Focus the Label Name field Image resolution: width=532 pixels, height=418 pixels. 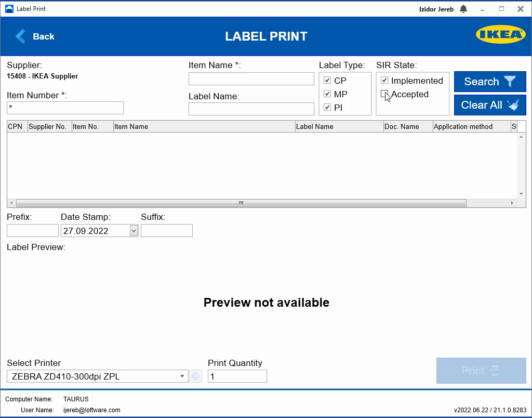coord(251,109)
